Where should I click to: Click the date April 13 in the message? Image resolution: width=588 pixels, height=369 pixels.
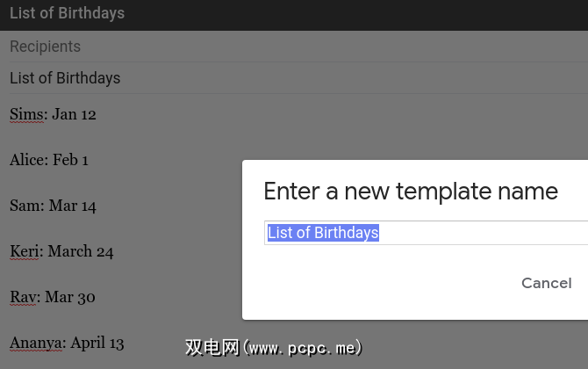tap(97, 343)
